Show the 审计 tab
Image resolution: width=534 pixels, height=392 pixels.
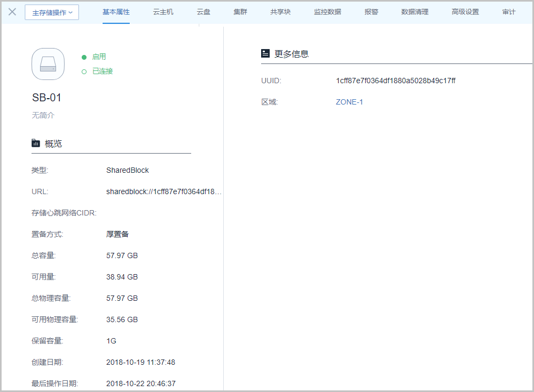(x=509, y=12)
